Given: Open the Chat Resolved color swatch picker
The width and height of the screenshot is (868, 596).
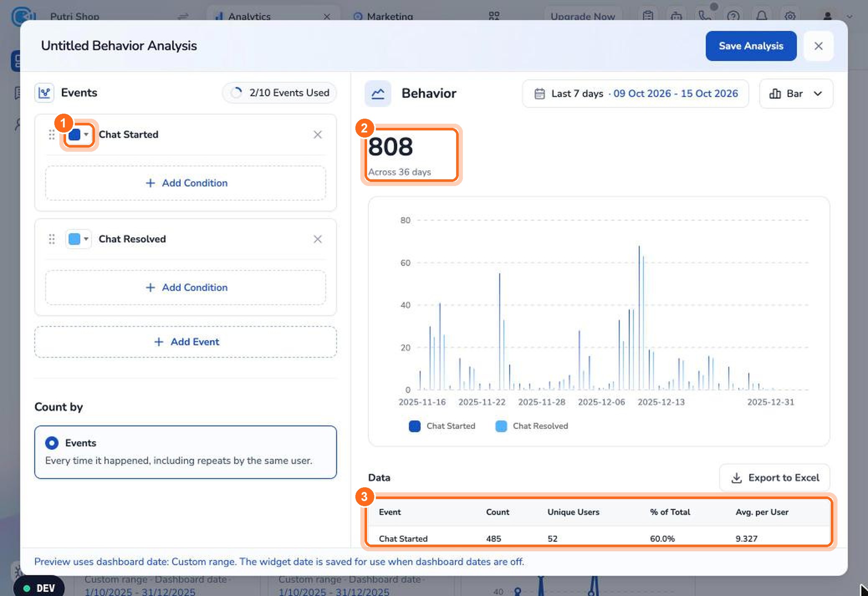Looking at the screenshot, I should coord(79,239).
